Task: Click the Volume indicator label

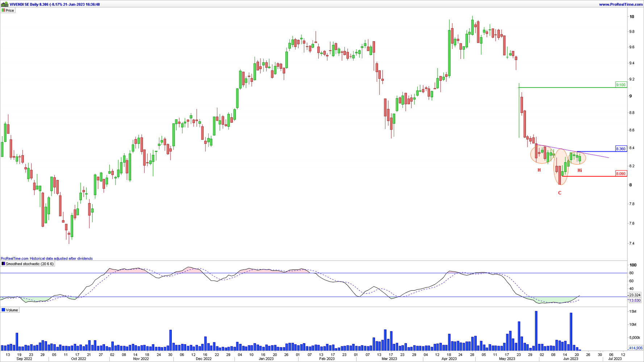Action: [x=12, y=310]
